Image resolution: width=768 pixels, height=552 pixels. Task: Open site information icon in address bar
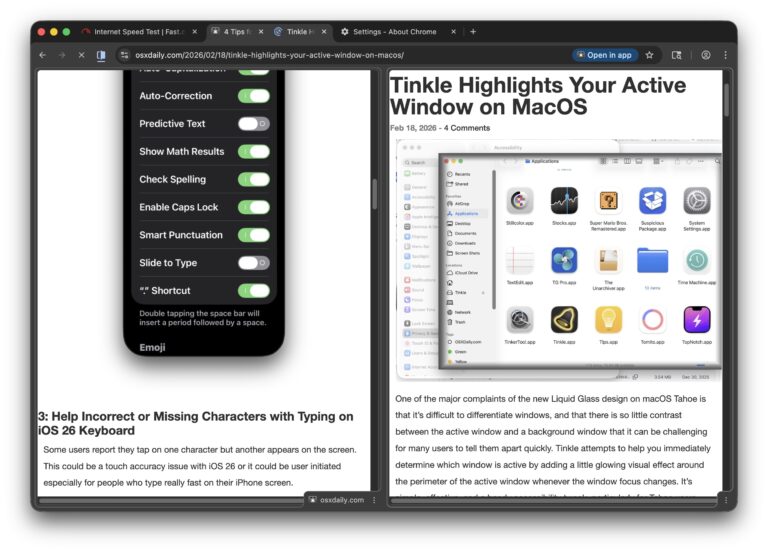[124, 55]
